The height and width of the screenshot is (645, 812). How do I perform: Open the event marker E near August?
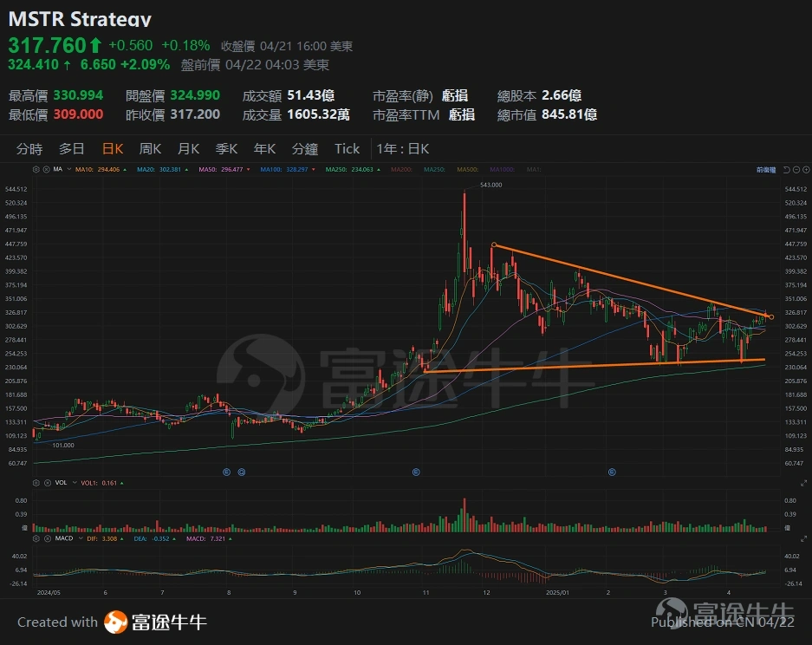point(226,472)
